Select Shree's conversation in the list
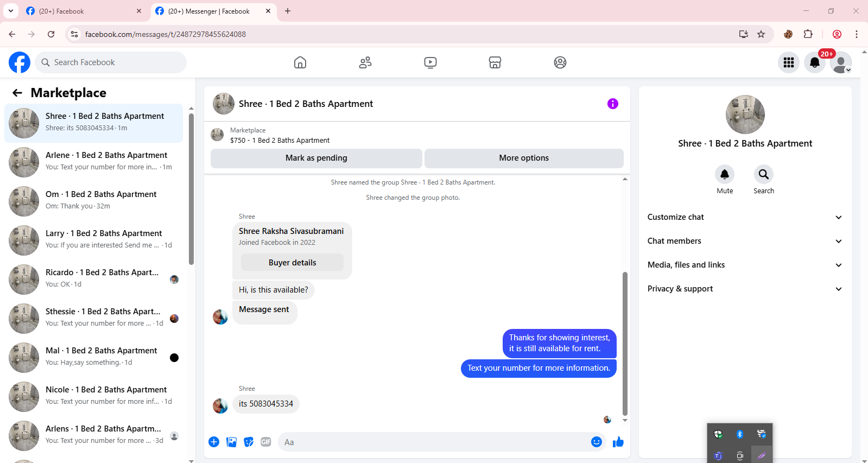The image size is (868, 463). tap(94, 123)
